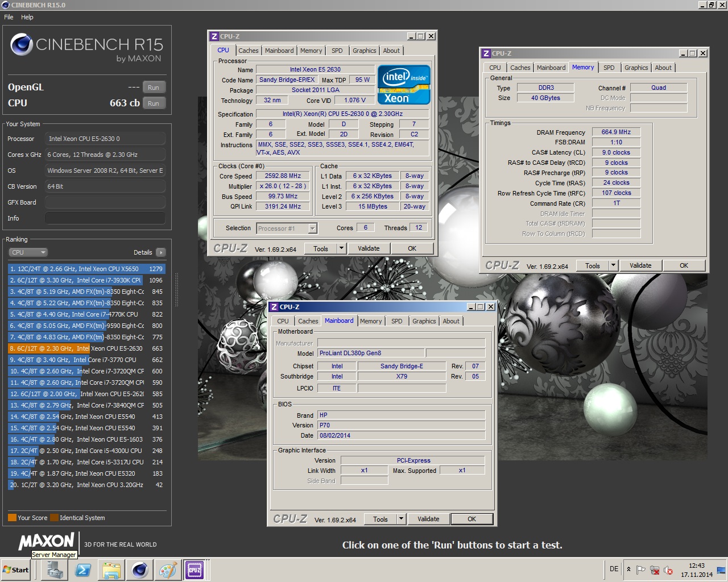Click the taskbar clock 12:43

(x=696, y=566)
